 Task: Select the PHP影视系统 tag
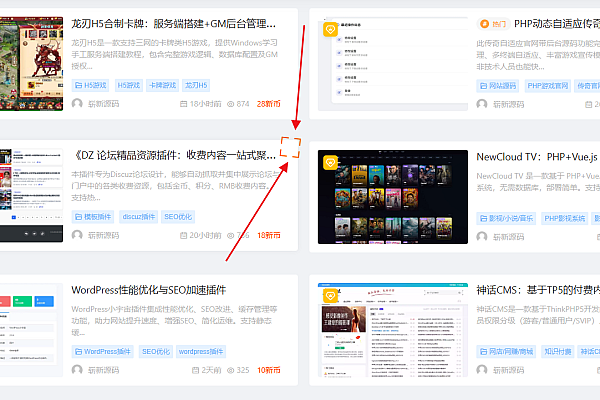pos(564,218)
